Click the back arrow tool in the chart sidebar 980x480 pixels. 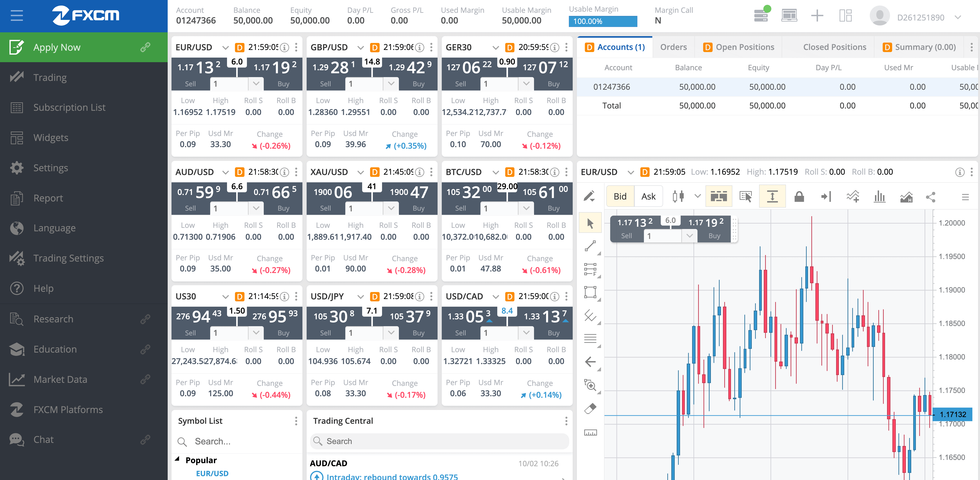click(590, 362)
